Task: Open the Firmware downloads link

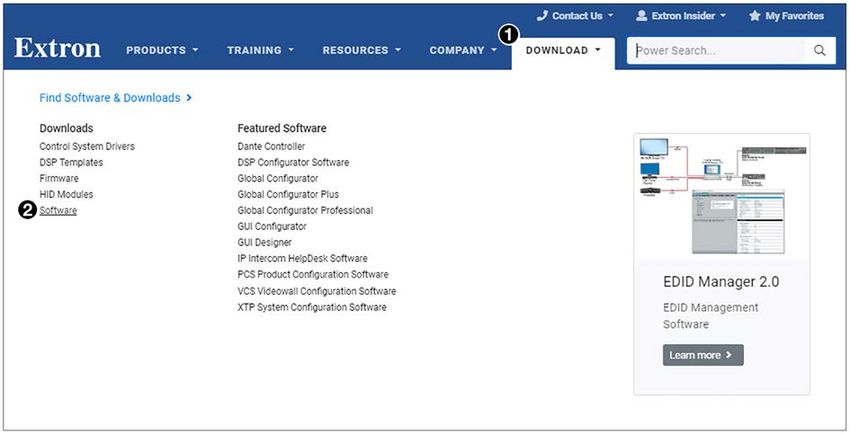Action: coord(59,178)
